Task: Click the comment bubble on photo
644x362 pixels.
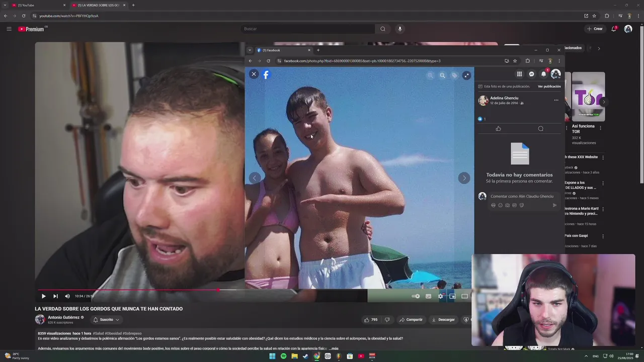Action: 540,129
